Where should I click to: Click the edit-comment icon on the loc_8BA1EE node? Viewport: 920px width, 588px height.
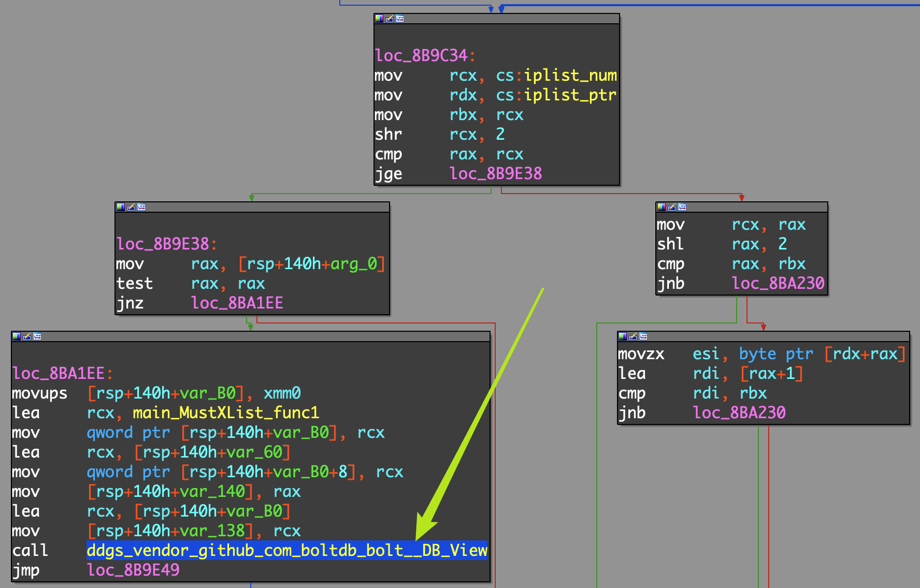(x=27, y=336)
